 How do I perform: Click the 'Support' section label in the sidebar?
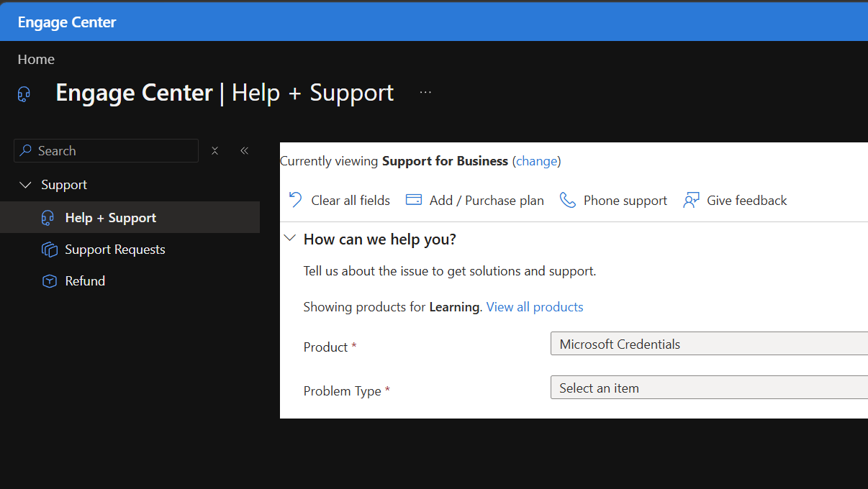click(64, 185)
